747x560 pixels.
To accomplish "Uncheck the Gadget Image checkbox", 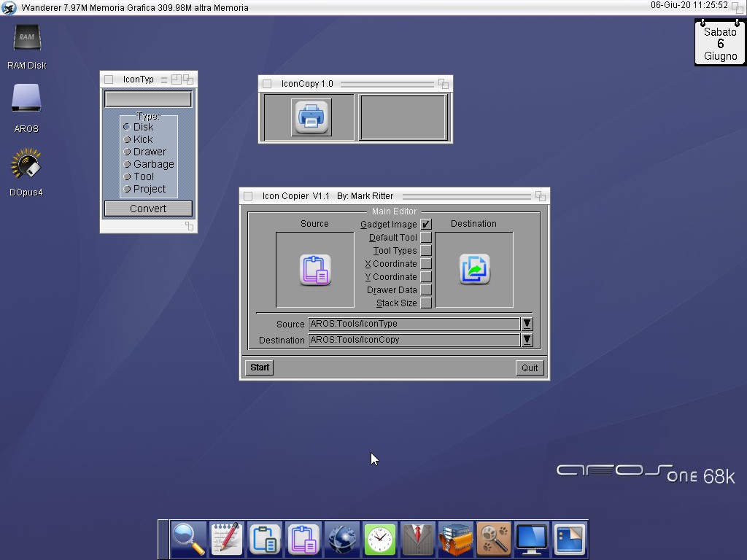I will point(426,225).
